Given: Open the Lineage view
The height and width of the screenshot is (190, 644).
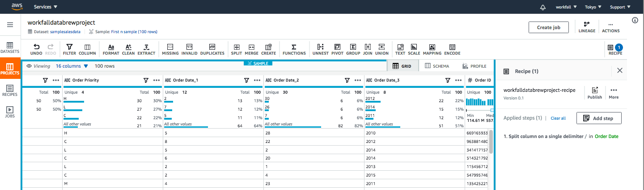Looking at the screenshot, I should pyautogui.click(x=587, y=27).
